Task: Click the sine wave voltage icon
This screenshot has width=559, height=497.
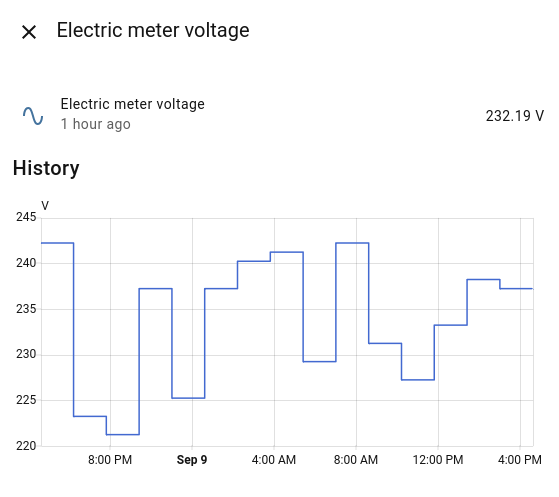Action: pyautogui.click(x=33, y=116)
